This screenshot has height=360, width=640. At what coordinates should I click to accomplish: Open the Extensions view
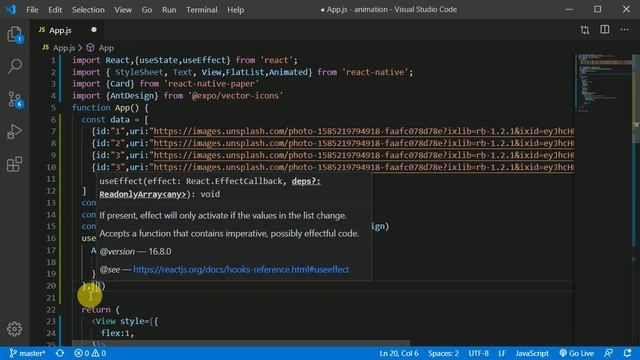pyautogui.click(x=15, y=164)
